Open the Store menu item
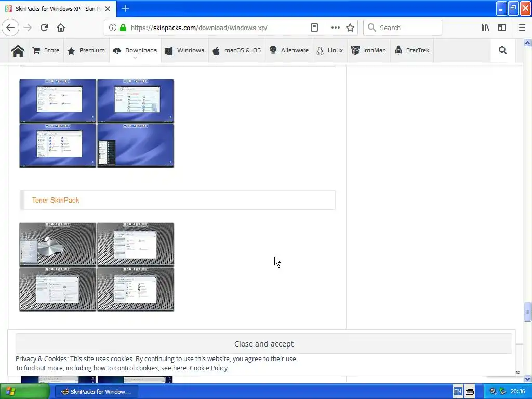 point(46,50)
